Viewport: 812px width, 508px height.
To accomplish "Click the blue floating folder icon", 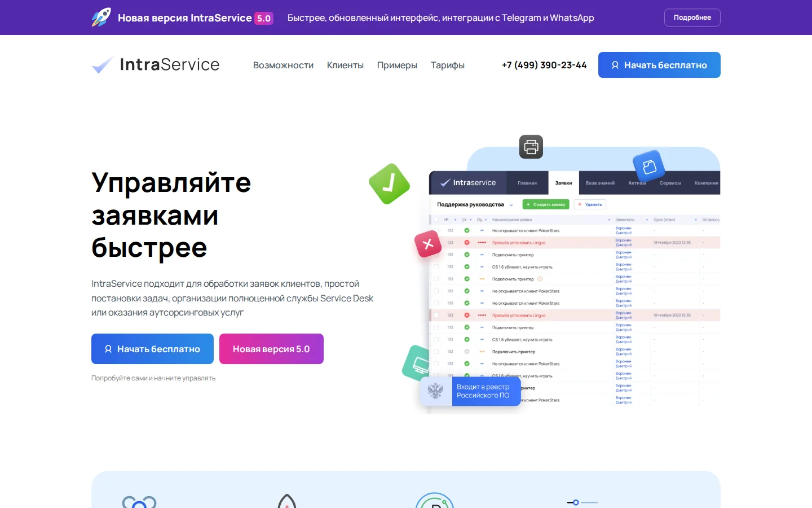I will 649,167.
